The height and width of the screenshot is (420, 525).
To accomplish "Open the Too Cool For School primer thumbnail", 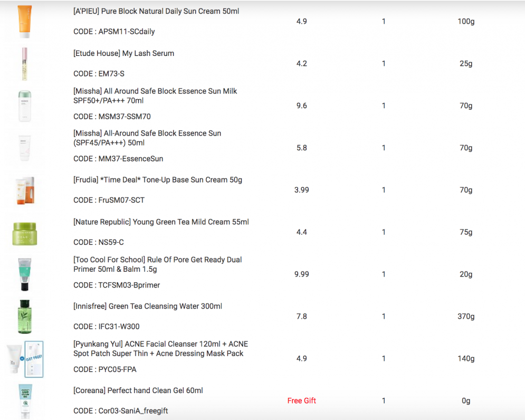I will pos(25,274).
